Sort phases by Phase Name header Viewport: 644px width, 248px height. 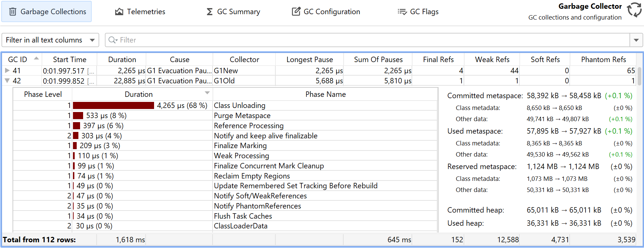325,94
